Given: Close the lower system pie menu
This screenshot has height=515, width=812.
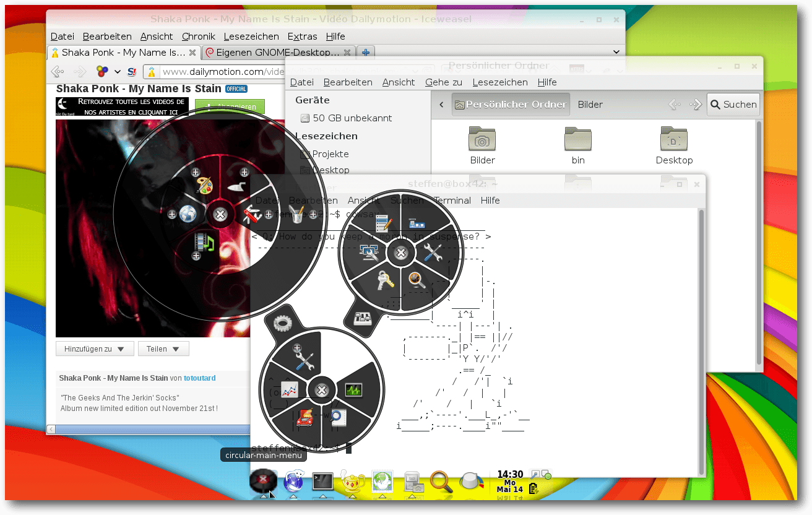Looking at the screenshot, I should coord(321,389).
